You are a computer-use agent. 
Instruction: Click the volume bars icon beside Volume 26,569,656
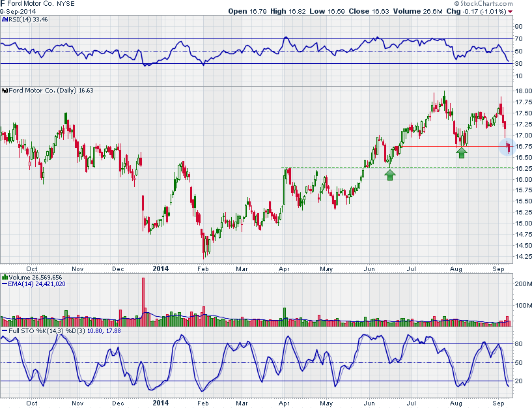click(x=5, y=278)
